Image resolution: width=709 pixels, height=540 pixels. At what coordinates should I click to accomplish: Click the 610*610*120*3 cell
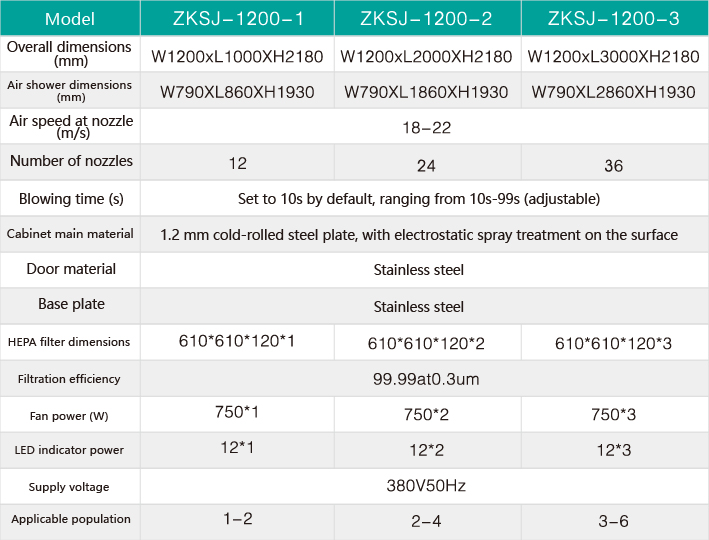tap(614, 344)
